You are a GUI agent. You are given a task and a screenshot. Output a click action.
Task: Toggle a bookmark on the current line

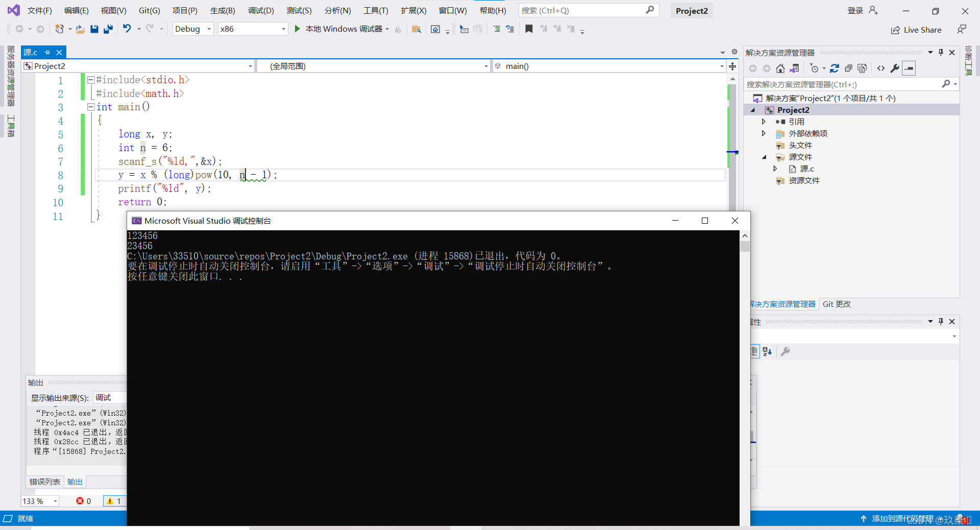tap(529, 29)
